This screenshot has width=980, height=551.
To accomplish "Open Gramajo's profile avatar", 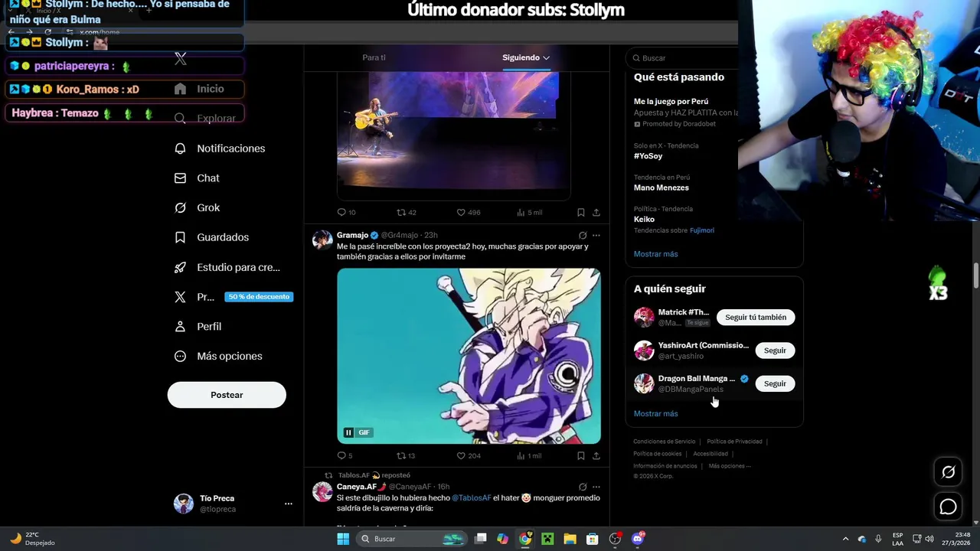I will [x=322, y=240].
